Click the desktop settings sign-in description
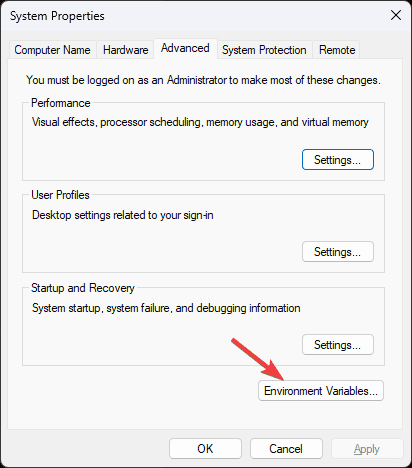Image resolution: width=412 pixels, height=468 pixels. click(x=123, y=215)
